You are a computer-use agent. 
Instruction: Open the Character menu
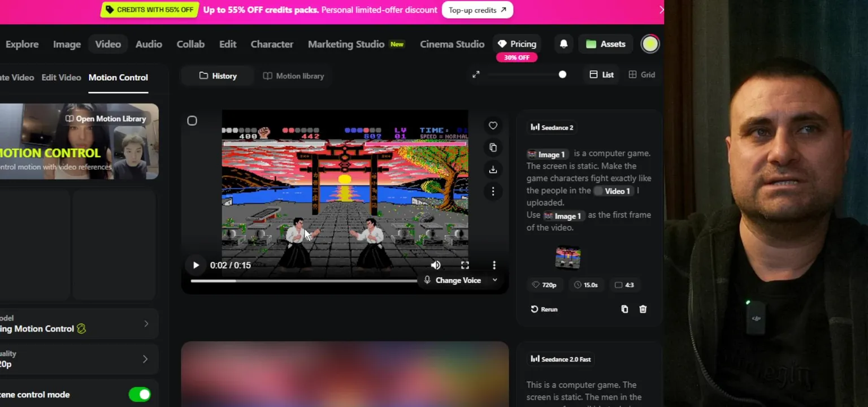click(x=272, y=44)
